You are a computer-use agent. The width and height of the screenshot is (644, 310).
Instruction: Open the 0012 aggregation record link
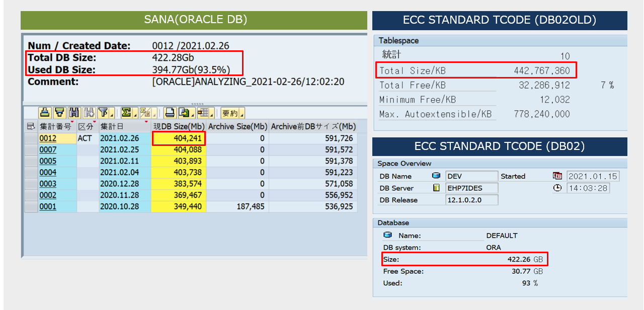48,138
